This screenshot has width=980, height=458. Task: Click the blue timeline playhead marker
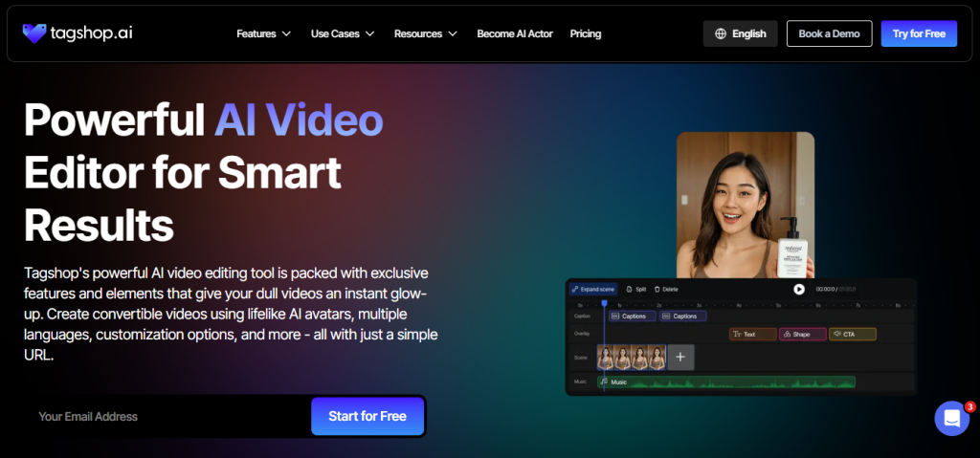[604, 303]
